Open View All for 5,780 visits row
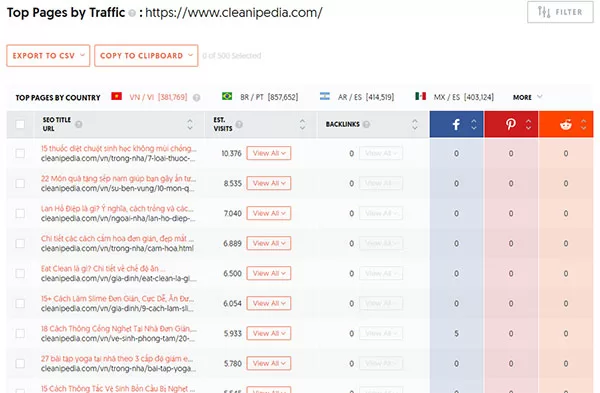 pyautogui.click(x=269, y=364)
